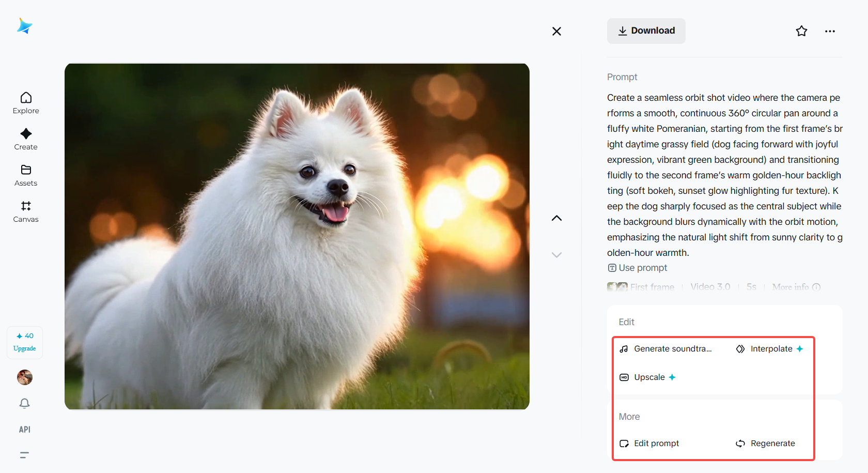This screenshot has height=473, width=868.
Task: Upscale the video to HD
Action: coord(648,377)
